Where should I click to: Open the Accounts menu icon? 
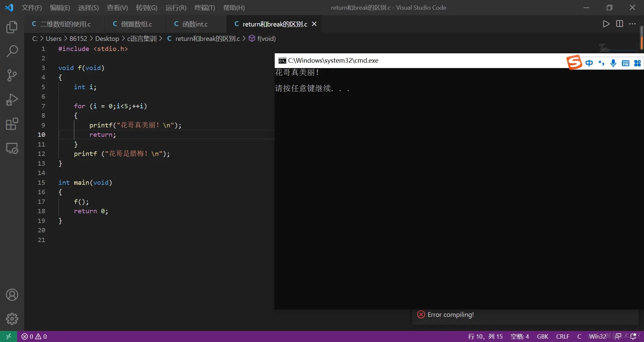tap(12, 295)
